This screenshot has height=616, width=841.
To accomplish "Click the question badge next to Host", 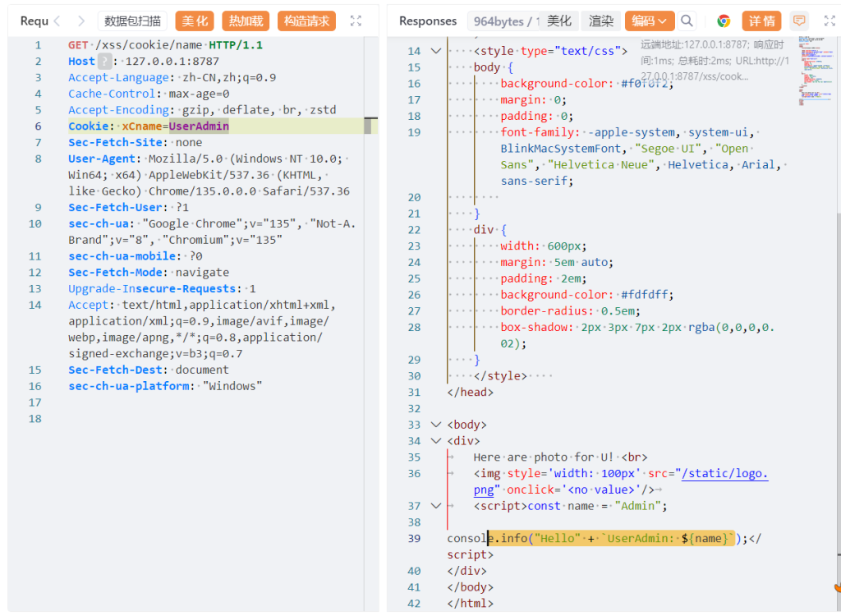I will (x=104, y=61).
